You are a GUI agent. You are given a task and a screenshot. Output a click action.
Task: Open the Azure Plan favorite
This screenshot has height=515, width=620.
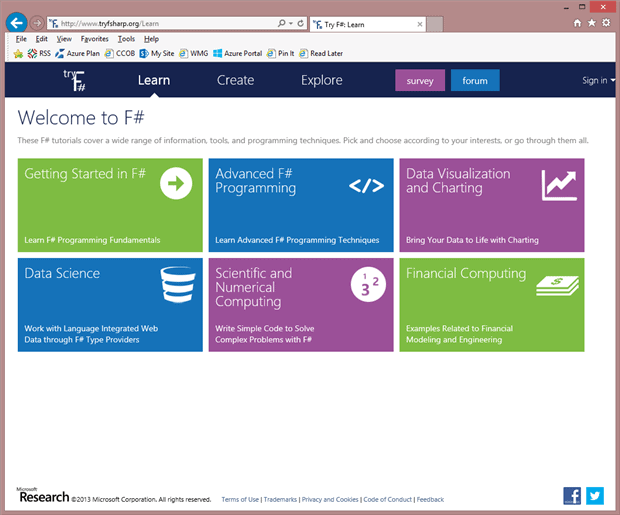click(x=78, y=53)
